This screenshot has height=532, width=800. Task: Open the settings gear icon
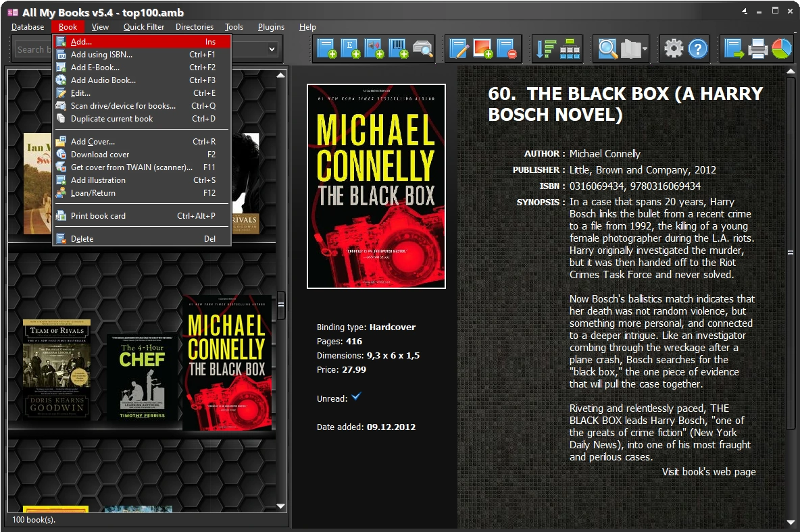(674, 49)
